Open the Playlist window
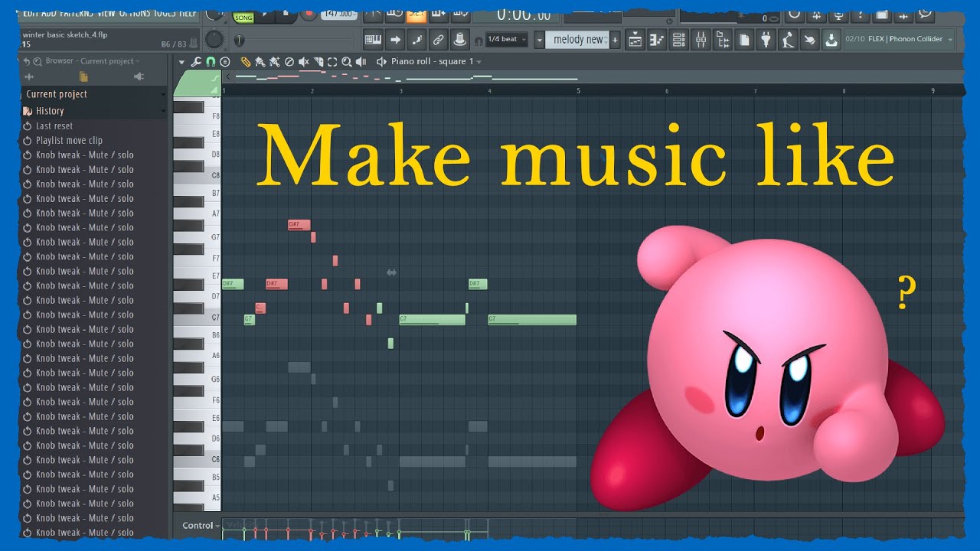 635,40
